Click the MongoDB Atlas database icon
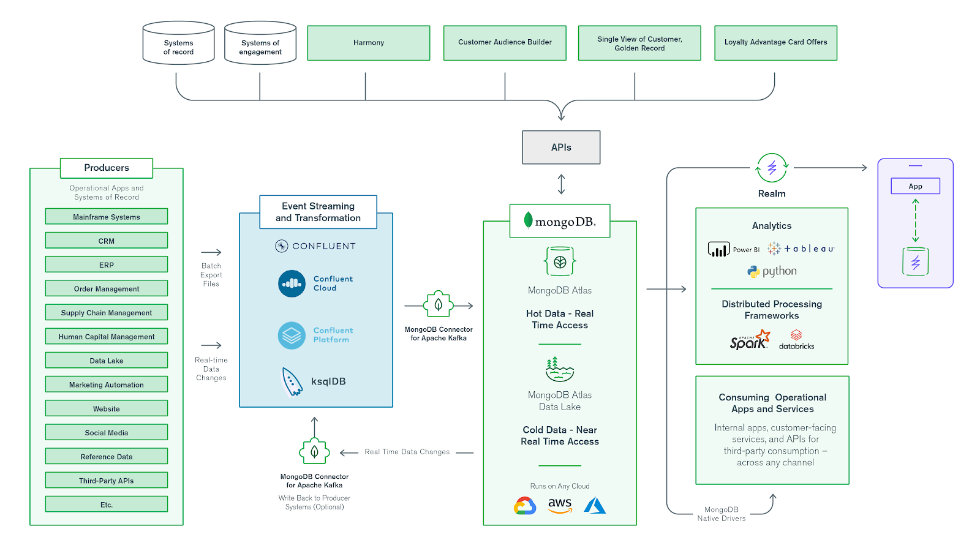The image size is (980, 551). point(560,262)
